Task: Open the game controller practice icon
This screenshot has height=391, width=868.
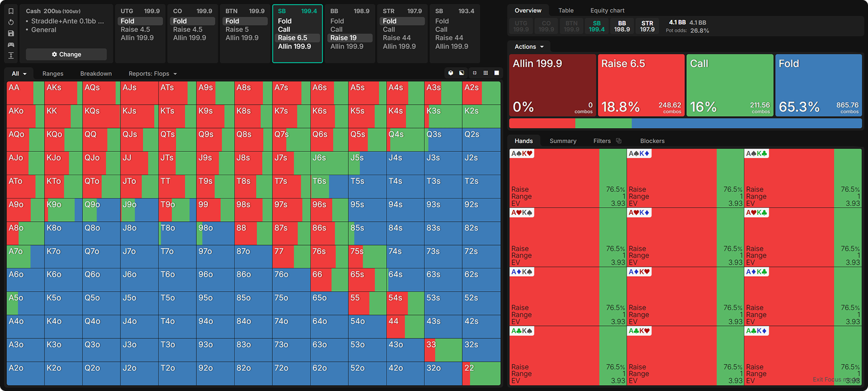Action: pos(11,44)
